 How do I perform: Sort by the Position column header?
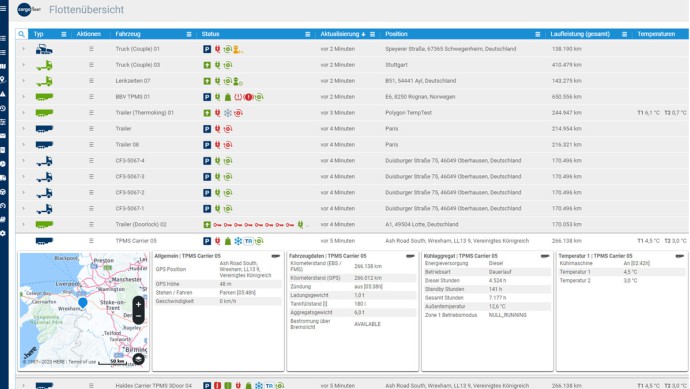coord(396,34)
